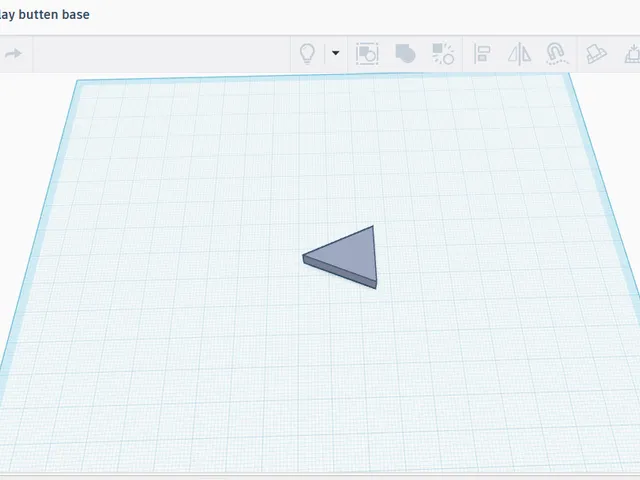Click the solid merged shapes union icon
Image resolution: width=640 pixels, height=480 pixels.
[x=405, y=53]
